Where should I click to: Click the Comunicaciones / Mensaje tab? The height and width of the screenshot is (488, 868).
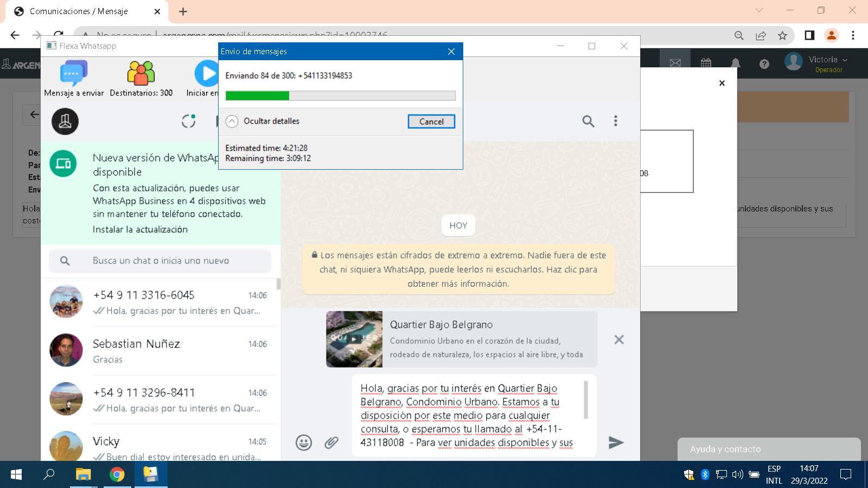[x=86, y=11]
